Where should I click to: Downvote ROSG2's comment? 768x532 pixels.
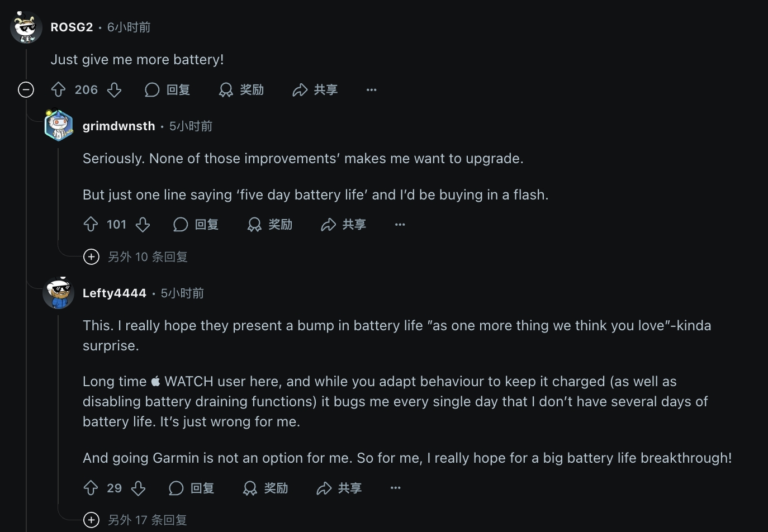(x=114, y=89)
